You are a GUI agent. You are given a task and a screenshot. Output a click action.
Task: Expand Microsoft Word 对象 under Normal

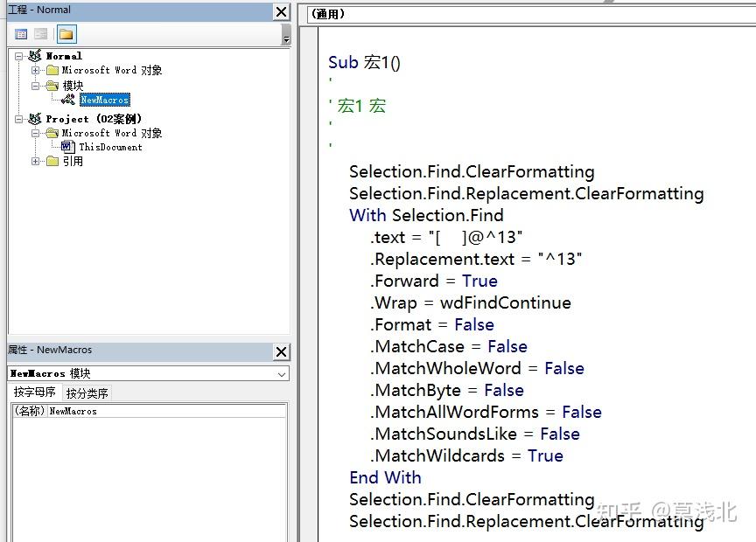[x=35, y=70]
